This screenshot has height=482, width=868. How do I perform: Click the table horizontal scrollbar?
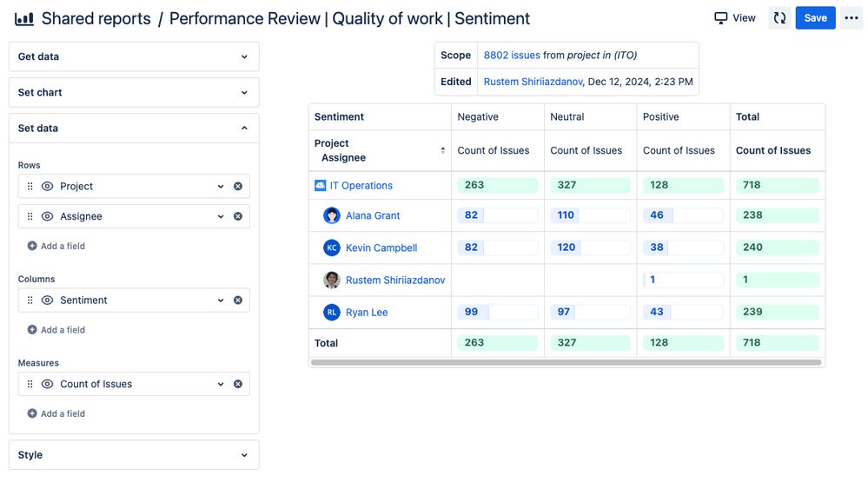click(566, 362)
